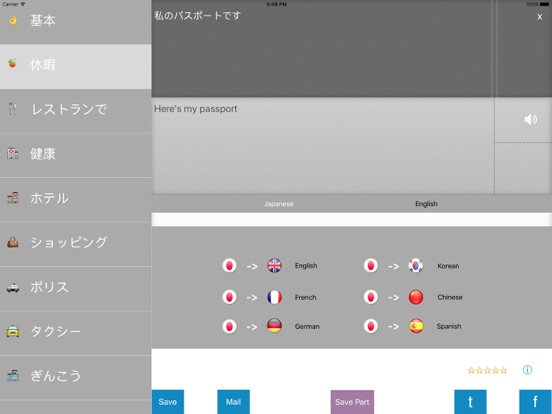Click the Chinese flag icon
Viewport: 552px width, 414px height.
(416, 297)
